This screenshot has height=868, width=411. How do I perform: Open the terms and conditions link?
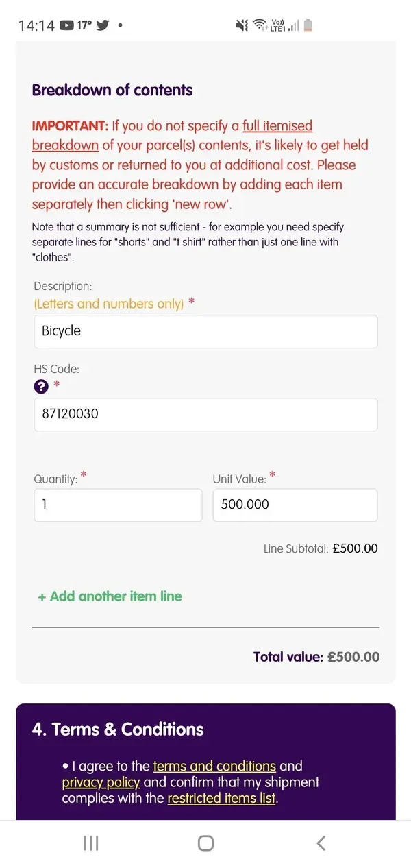click(214, 766)
